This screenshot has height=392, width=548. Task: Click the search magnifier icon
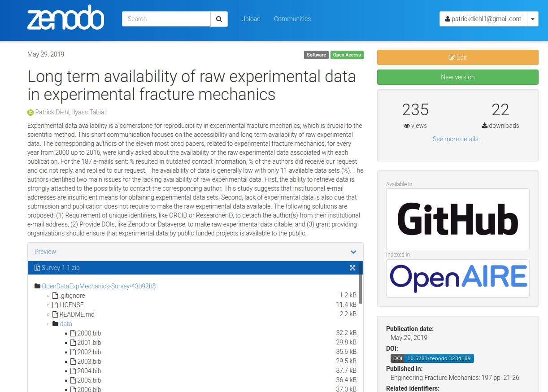tap(219, 19)
